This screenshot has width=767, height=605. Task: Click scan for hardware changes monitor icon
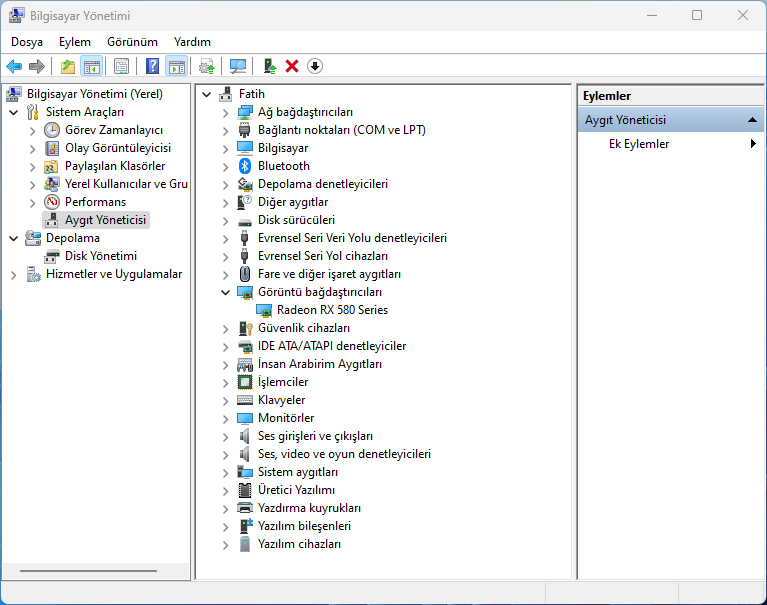point(238,66)
